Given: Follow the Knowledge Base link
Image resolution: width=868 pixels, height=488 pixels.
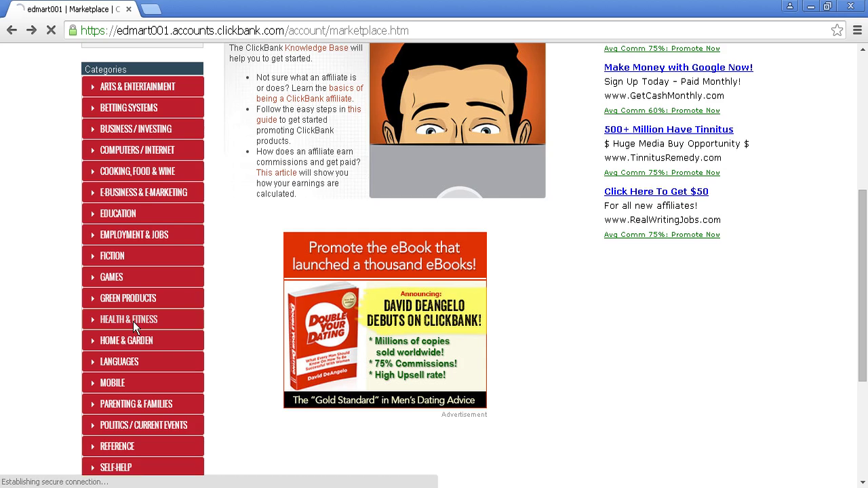Looking at the screenshot, I should click(x=316, y=48).
